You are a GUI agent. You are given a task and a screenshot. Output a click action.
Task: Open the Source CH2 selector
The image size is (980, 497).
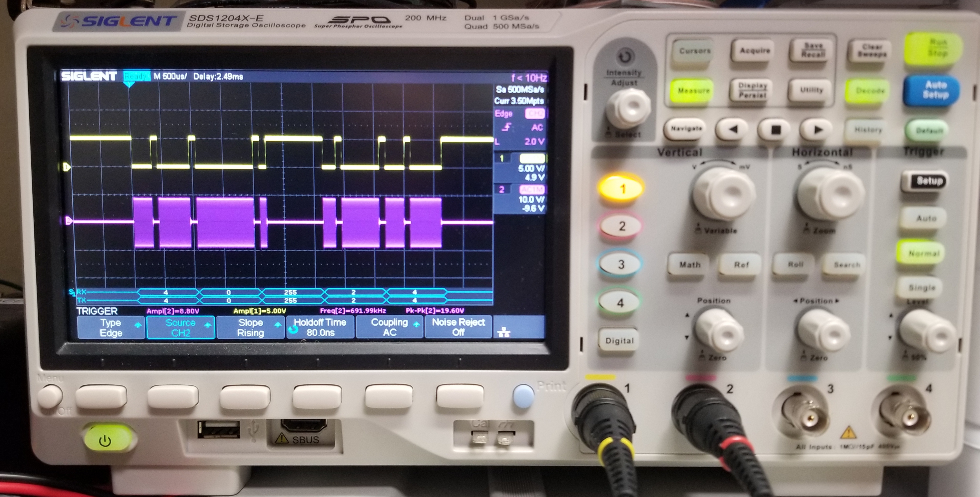(x=181, y=327)
